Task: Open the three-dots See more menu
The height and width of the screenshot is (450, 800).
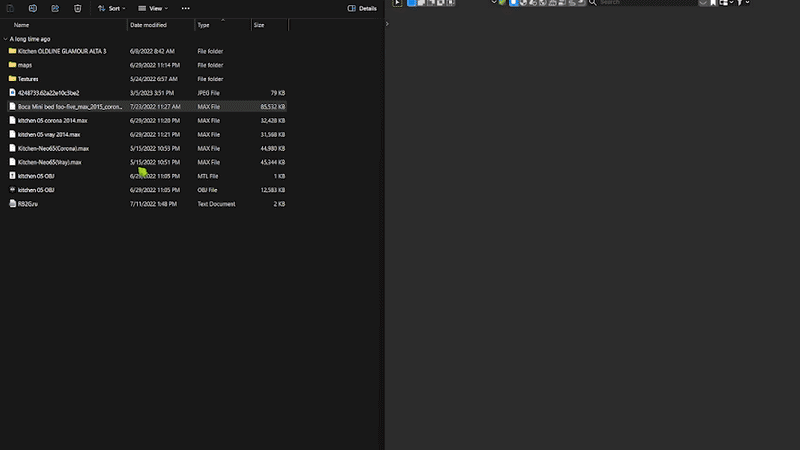Action: click(x=186, y=8)
